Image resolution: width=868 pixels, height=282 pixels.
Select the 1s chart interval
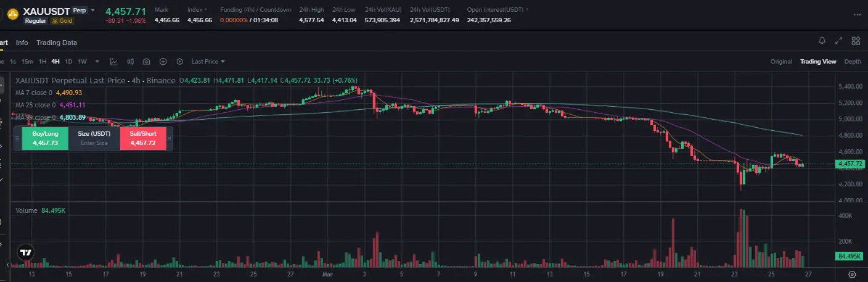click(13, 62)
